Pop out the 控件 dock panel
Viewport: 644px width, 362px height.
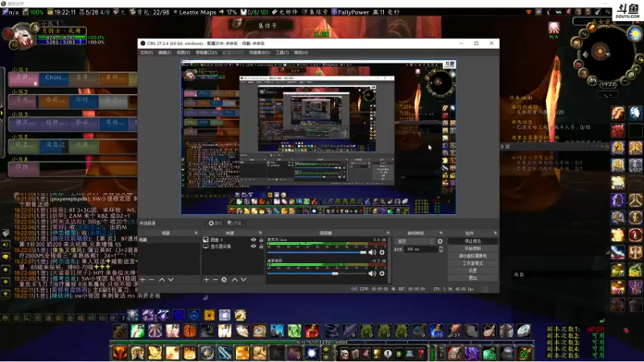(494, 233)
